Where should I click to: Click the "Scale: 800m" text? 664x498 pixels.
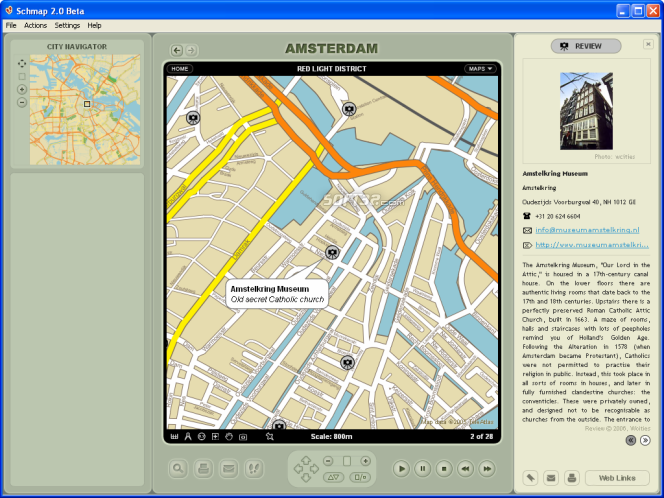point(331,437)
